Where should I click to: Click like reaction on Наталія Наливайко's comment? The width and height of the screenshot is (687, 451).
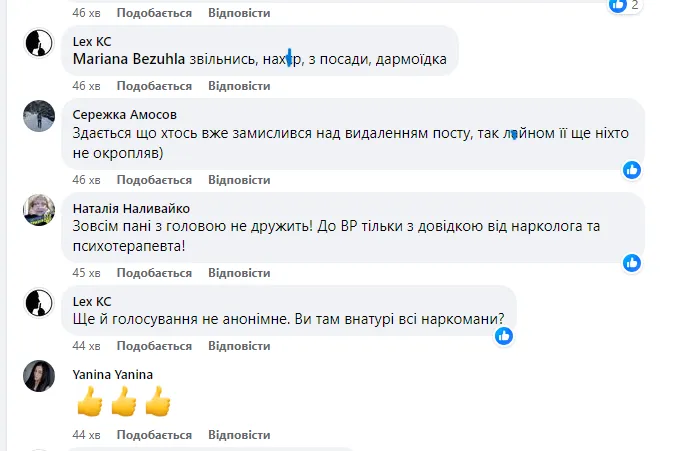(x=632, y=263)
